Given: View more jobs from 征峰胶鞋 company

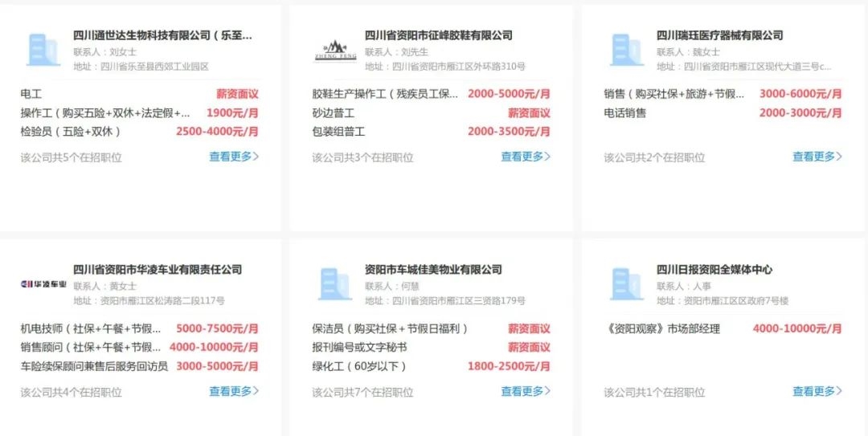Looking at the screenshot, I should coord(526,157).
